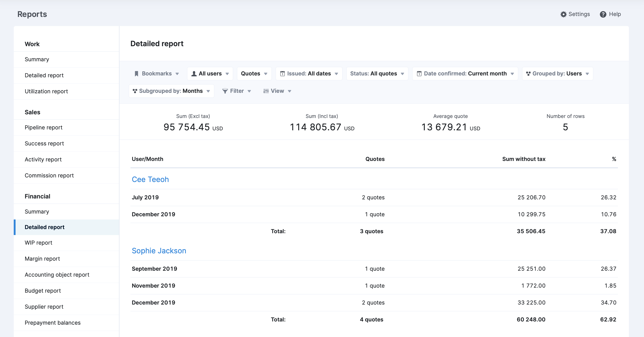Open the Status: All quotes dropdown
This screenshot has height=337, width=644.
click(x=377, y=74)
